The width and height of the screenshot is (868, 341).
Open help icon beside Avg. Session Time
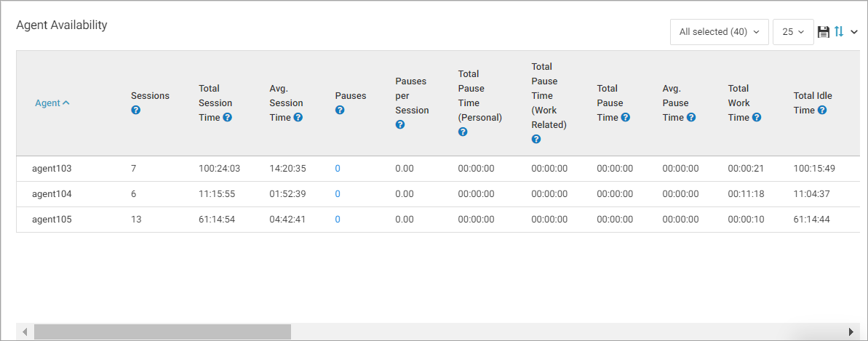[298, 117]
